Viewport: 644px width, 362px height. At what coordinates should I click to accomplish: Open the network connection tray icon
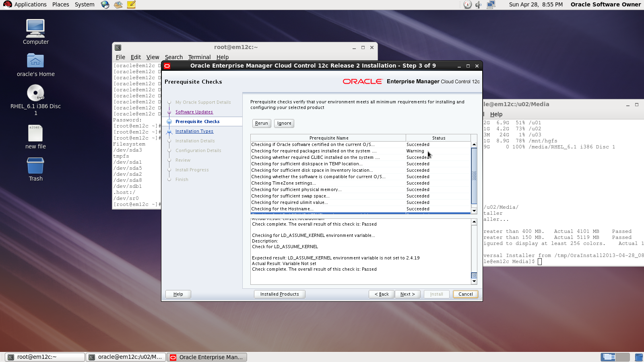coord(491,5)
